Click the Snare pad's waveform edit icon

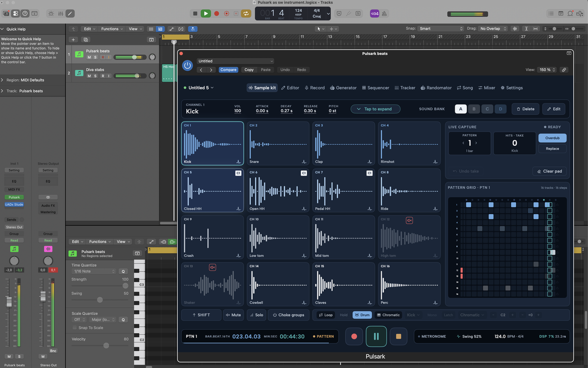click(x=304, y=161)
